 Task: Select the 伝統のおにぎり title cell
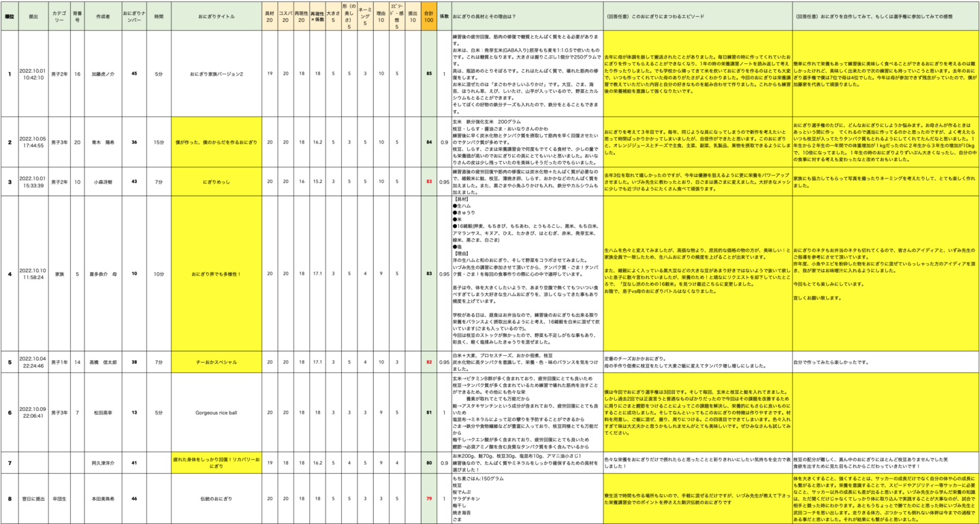pos(216,499)
